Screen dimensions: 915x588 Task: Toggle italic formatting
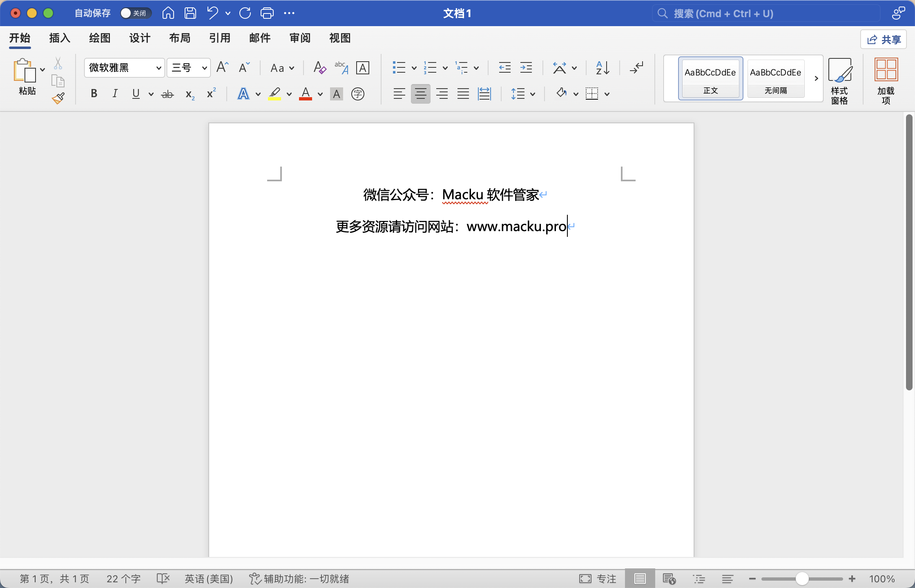coord(115,94)
